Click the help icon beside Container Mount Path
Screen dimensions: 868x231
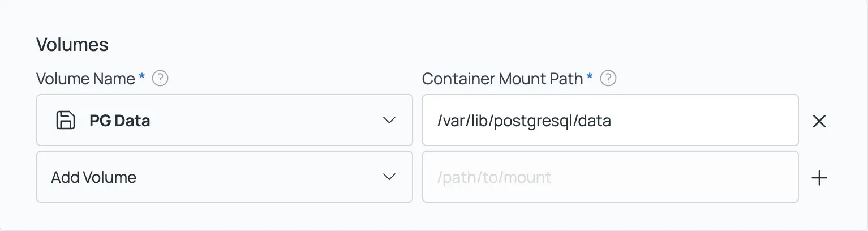(x=608, y=79)
